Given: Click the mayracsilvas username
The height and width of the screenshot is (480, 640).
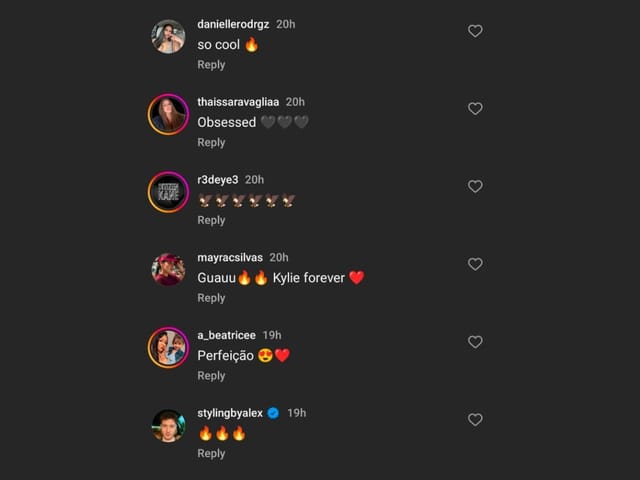Looking at the screenshot, I should tap(230, 257).
